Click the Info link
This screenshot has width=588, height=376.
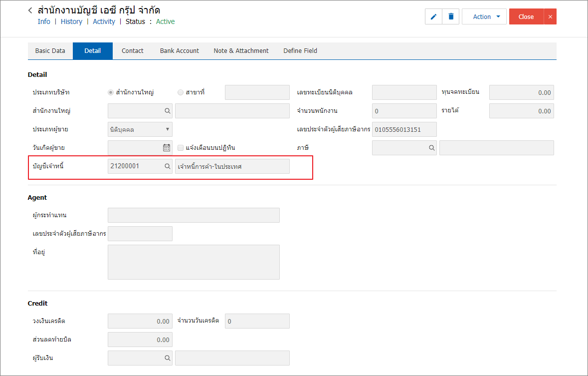point(44,21)
